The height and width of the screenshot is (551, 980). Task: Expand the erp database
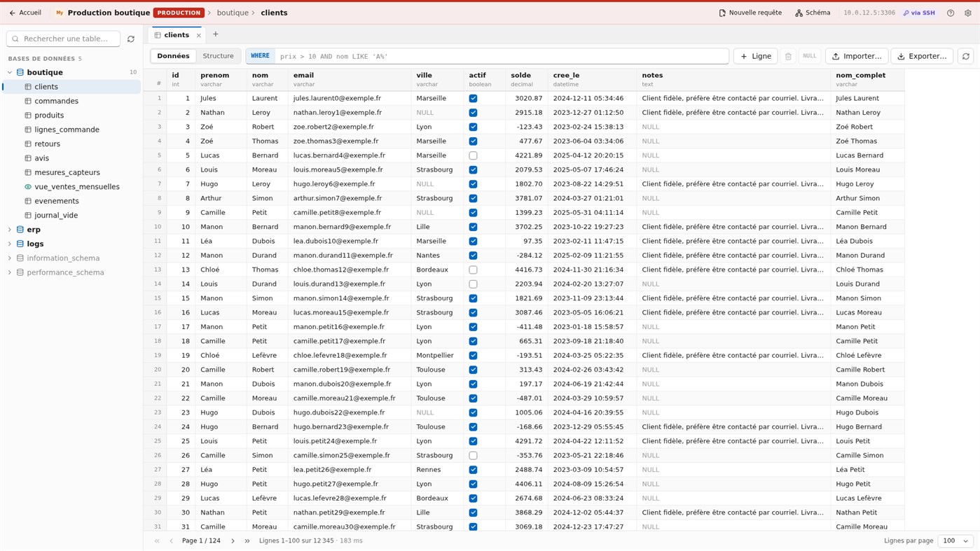click(10, 230)
